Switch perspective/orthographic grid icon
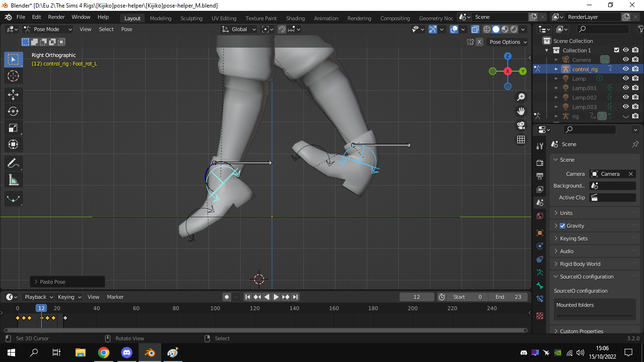The height and width of the screenshot is (362, 644). click(x=521, y=140)
